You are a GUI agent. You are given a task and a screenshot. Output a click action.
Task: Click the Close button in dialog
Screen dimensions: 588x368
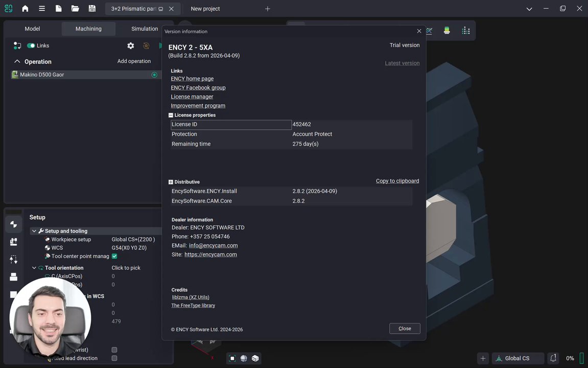click(x=405, y=328)
